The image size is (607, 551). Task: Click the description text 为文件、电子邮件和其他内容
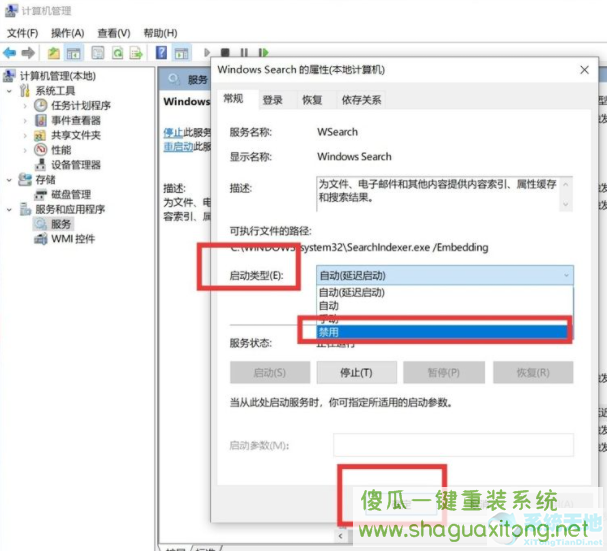[x=437, y=191]
